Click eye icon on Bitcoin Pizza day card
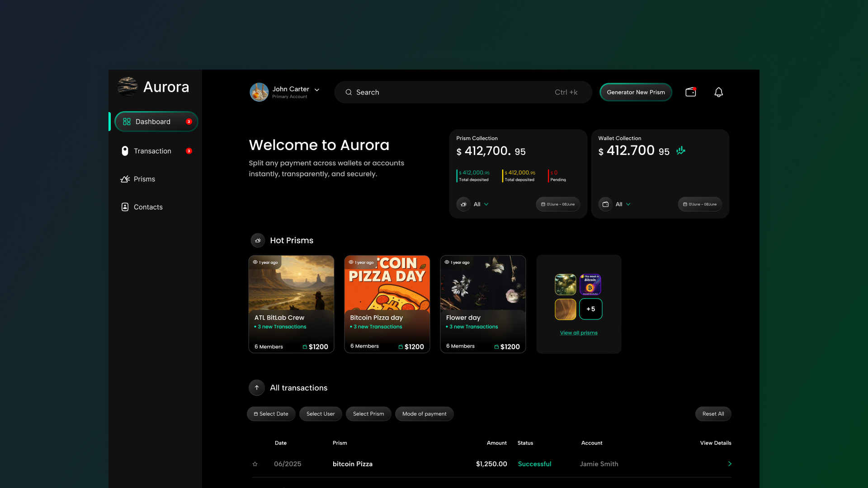Image resolution: width=868 pixels, height=488 pixels. (x=351, y=262)
